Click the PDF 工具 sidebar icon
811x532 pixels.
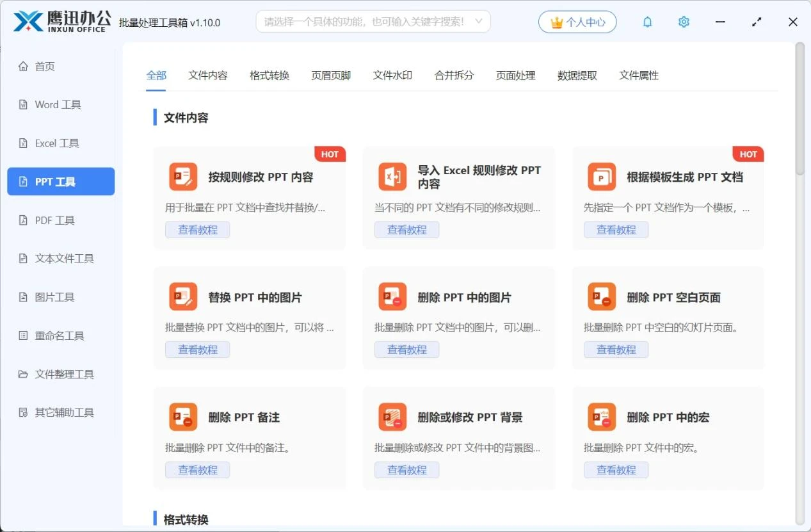pyautogui.click(x=24, y=220)
